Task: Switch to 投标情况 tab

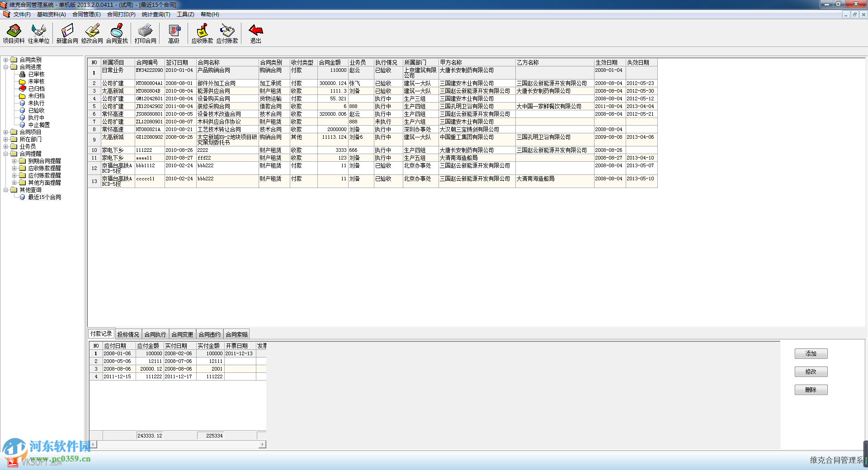Action: click(x=128, y=334)
